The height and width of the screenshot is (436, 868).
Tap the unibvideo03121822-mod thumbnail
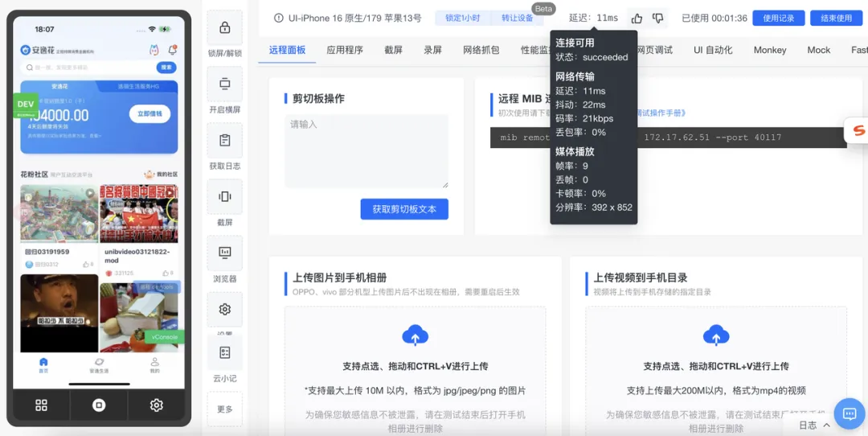coord(139,214)
